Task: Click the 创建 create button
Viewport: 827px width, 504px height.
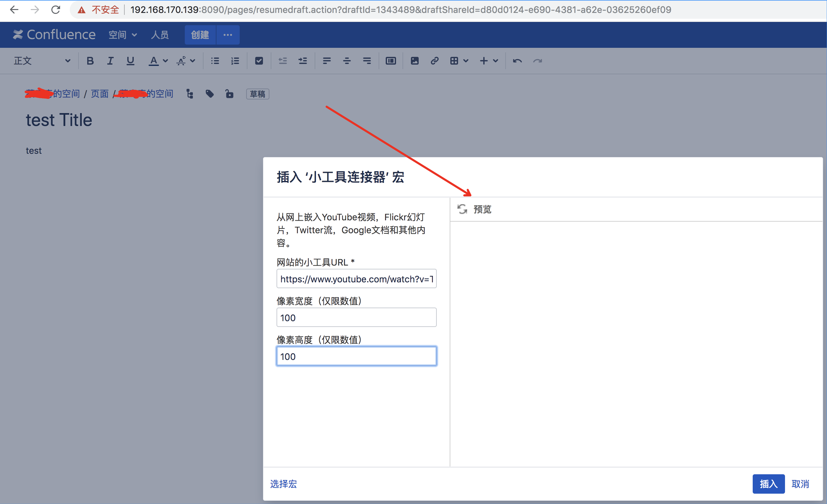Action: pos(200,35)
